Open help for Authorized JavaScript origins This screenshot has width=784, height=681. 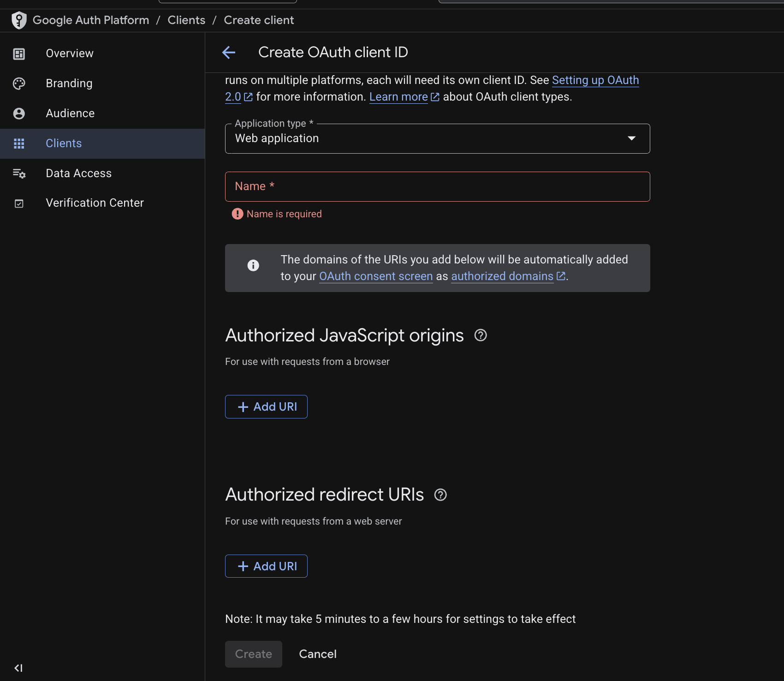pos(481,335)
